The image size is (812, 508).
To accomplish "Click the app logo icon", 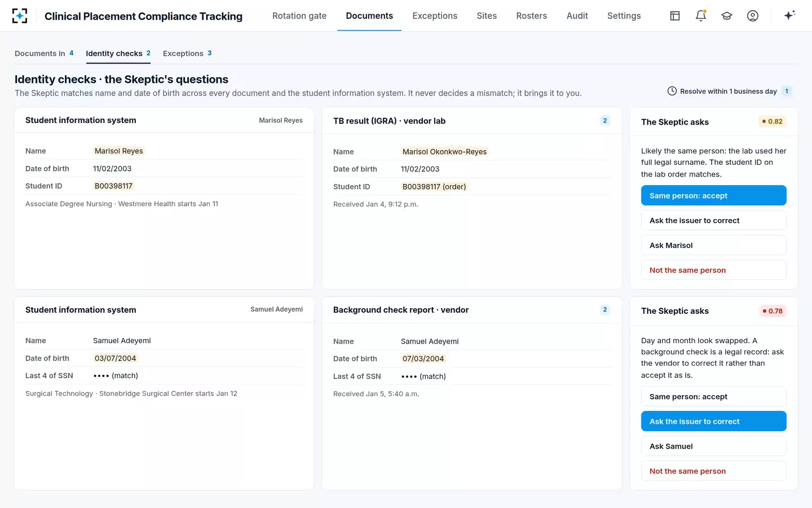I will (20, 16).
